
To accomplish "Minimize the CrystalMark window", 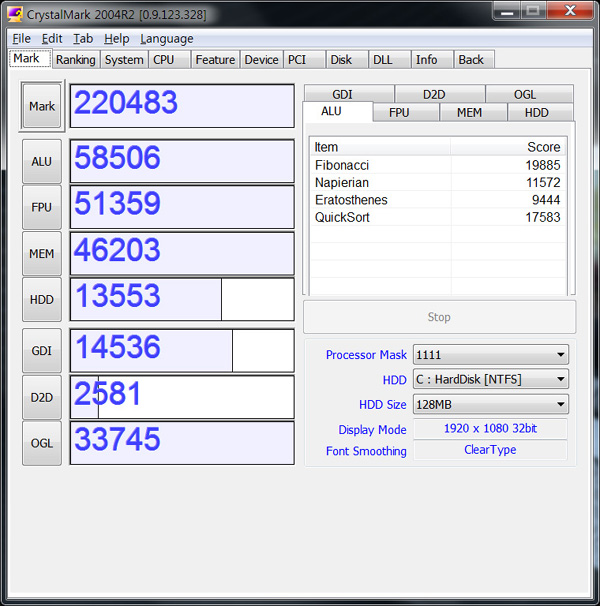I will coord(506,11).
